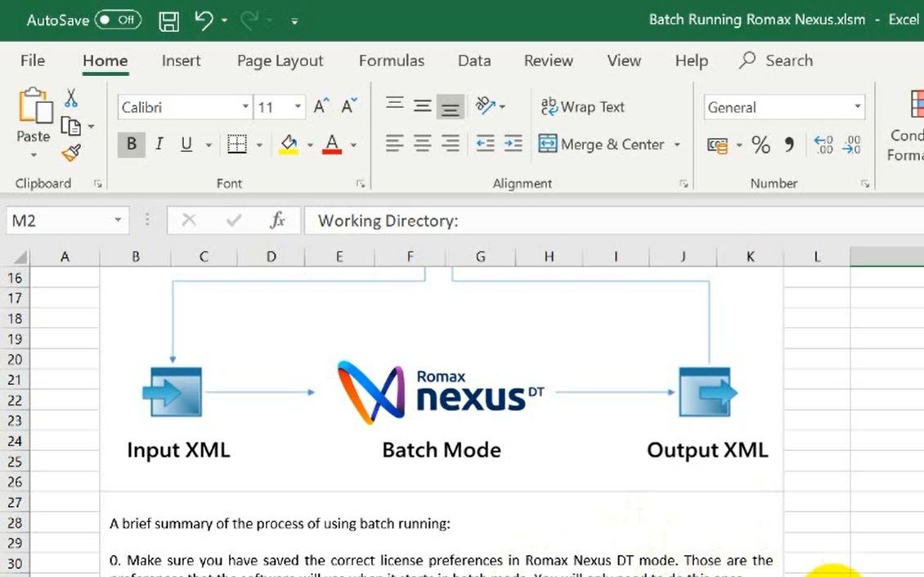The width and height of the screenshot is (924, 577).
Task: Switch to the Page Layout tab
Action: [280, 60]
